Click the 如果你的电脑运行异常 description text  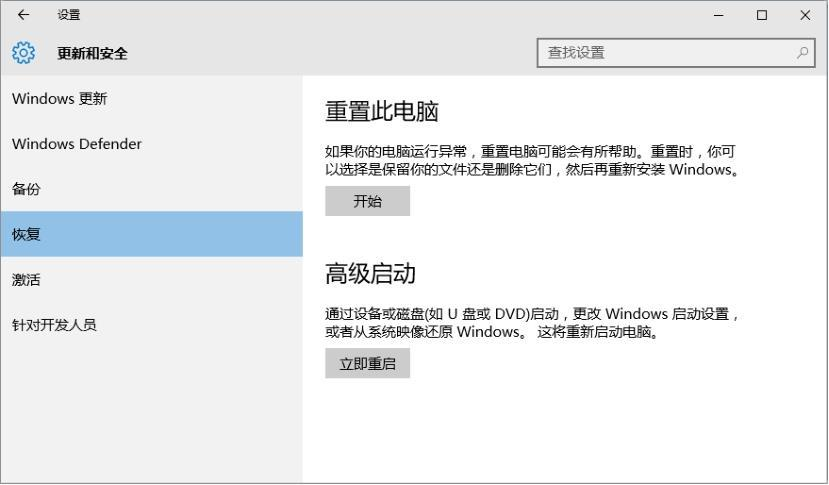coord(532,161)
